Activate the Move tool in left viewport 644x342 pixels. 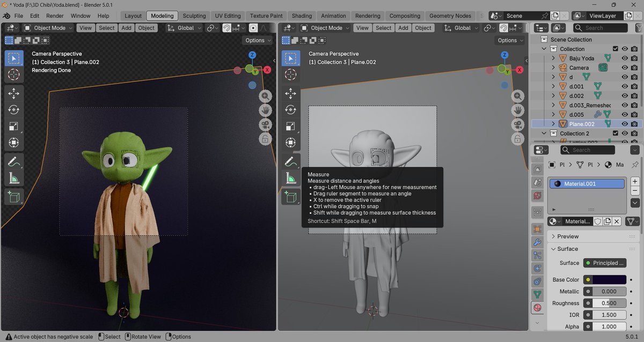click(x=14, y=93)
